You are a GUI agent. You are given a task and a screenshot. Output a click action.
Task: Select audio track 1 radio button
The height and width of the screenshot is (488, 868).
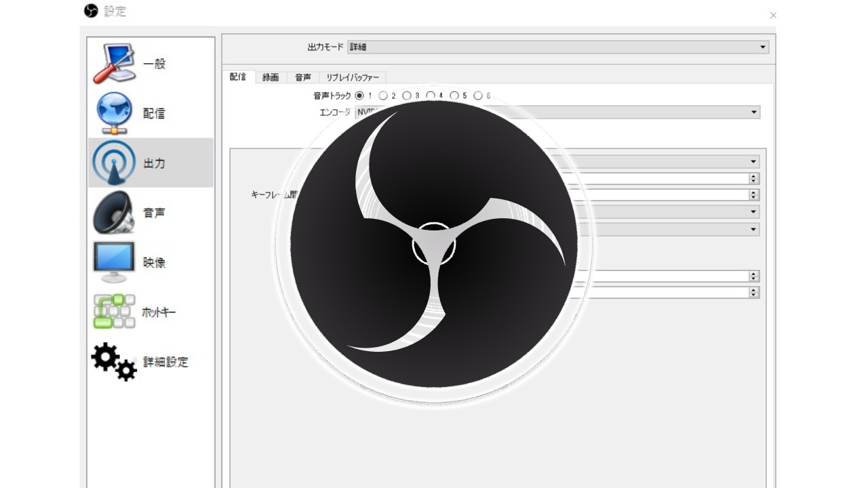click(359, 96)
